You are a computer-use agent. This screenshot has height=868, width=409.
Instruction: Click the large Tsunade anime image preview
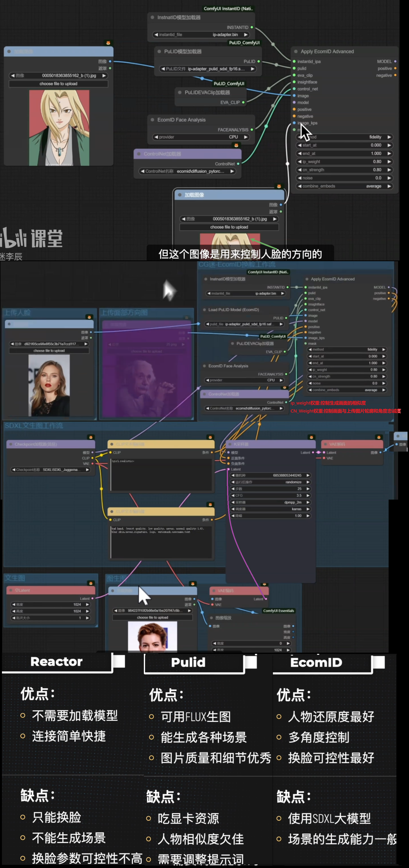pos(59,128)
